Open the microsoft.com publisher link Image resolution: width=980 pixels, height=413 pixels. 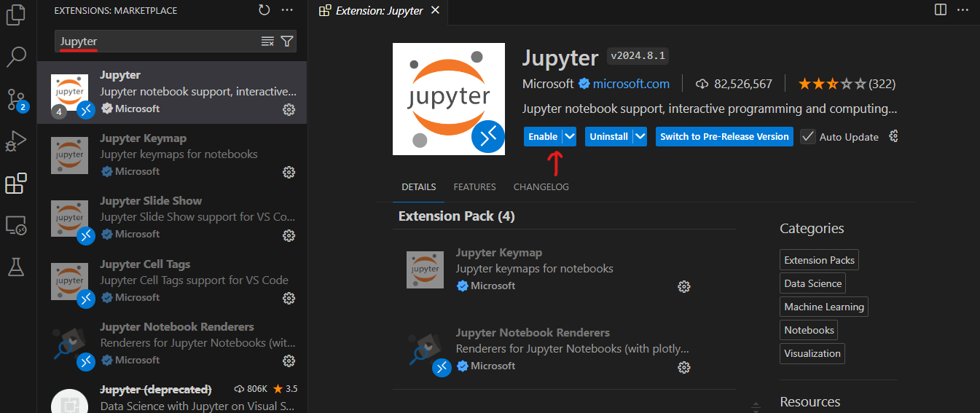pyautogui.click(x=631, y=84)
